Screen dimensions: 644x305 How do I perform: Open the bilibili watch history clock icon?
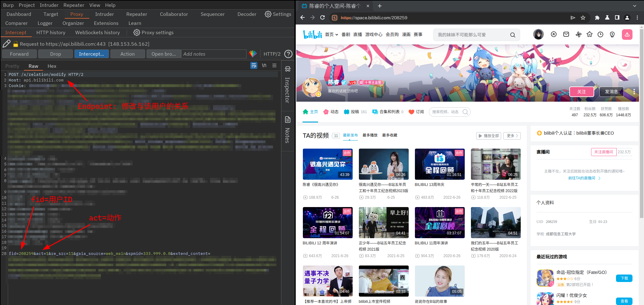[x=600, y=35]
